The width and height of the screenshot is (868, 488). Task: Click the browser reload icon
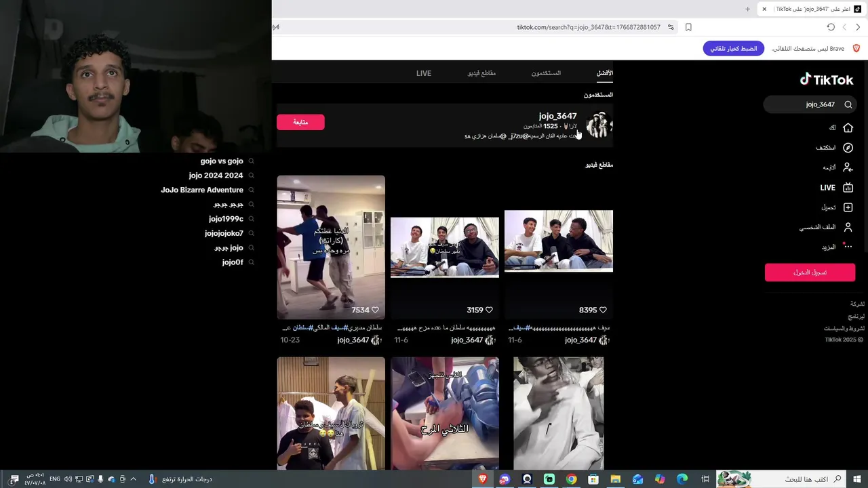click(831, 27)
